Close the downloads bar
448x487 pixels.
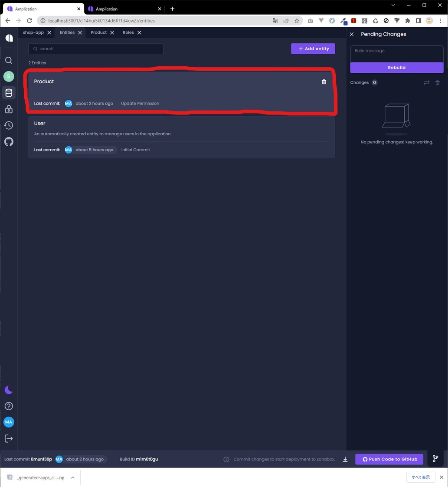coord(441,477)
